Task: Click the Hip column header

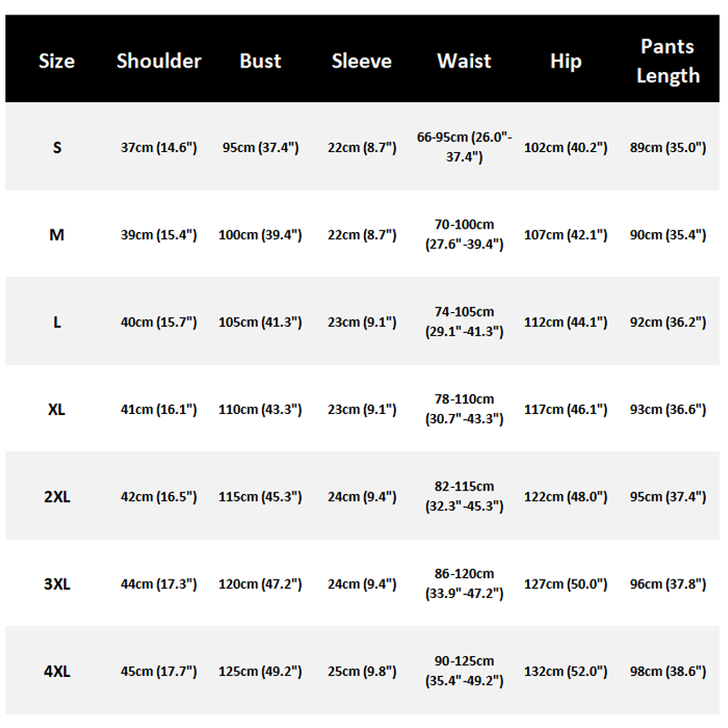Action: [565, 61]
